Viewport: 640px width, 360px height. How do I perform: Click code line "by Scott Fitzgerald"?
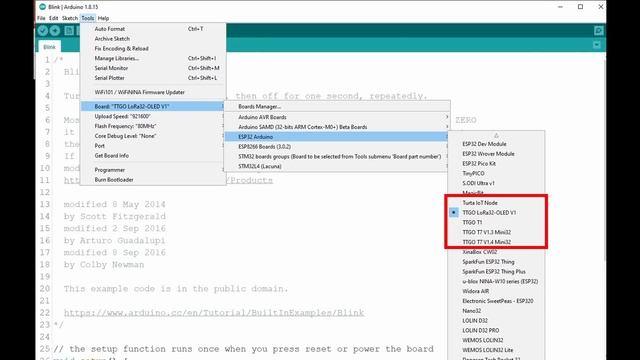coord(115,216)
